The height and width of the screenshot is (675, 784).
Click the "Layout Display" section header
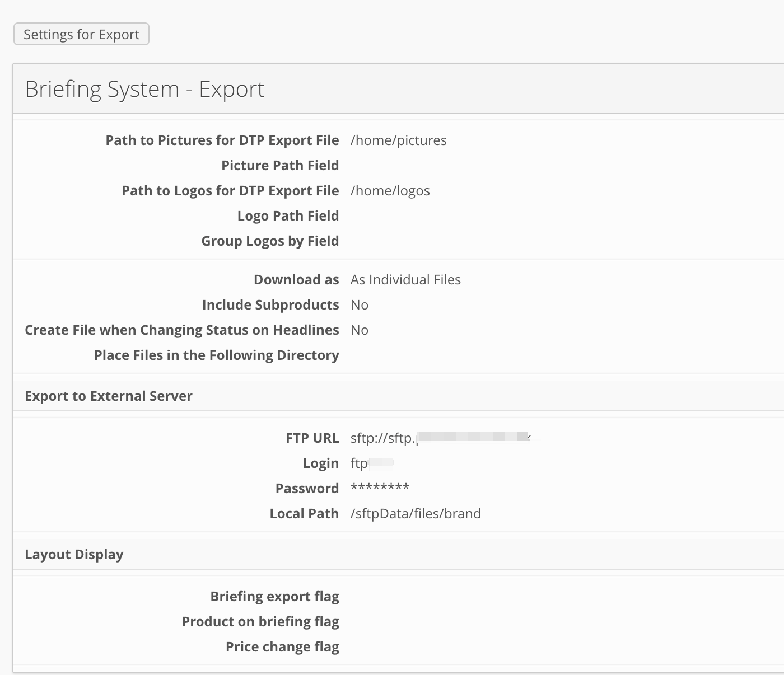[x=74, y=555]
